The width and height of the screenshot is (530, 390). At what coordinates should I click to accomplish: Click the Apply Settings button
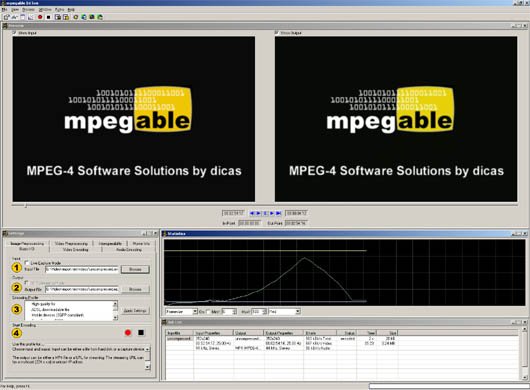135,311
